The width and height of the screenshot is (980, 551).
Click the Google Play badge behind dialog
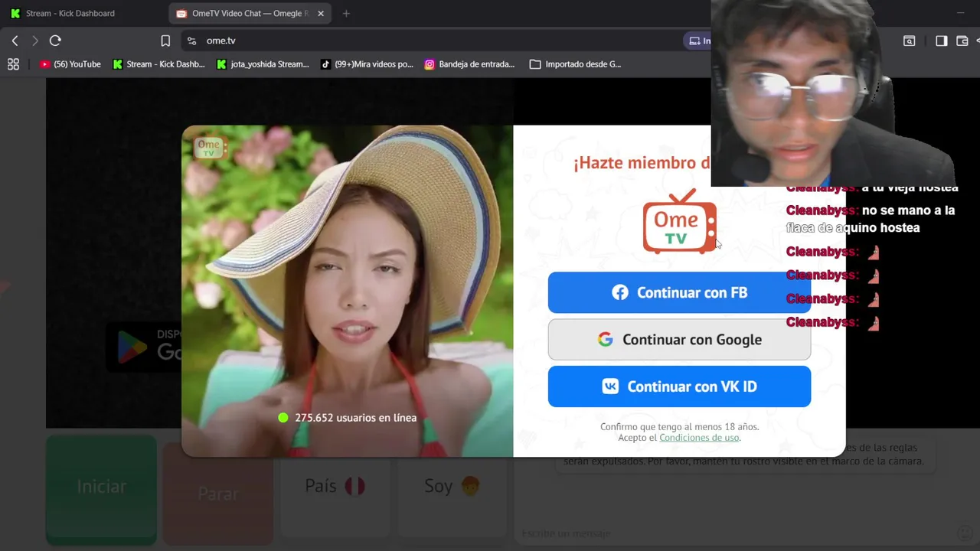click(x=144, y=348)
